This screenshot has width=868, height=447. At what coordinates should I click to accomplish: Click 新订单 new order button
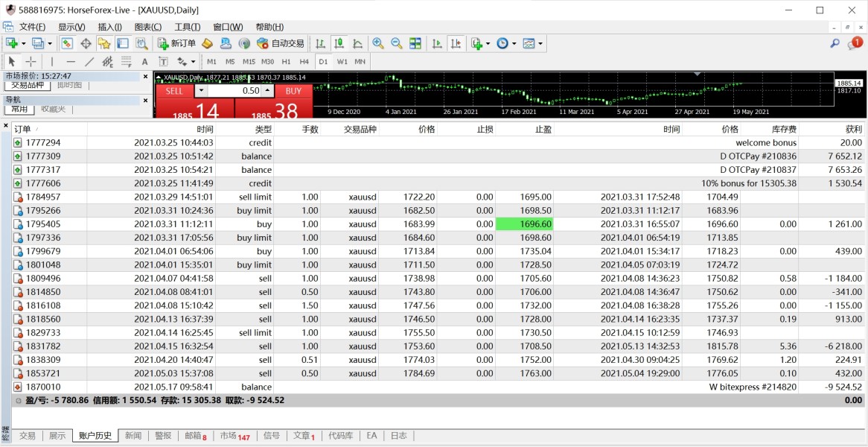tap(176, 44)
